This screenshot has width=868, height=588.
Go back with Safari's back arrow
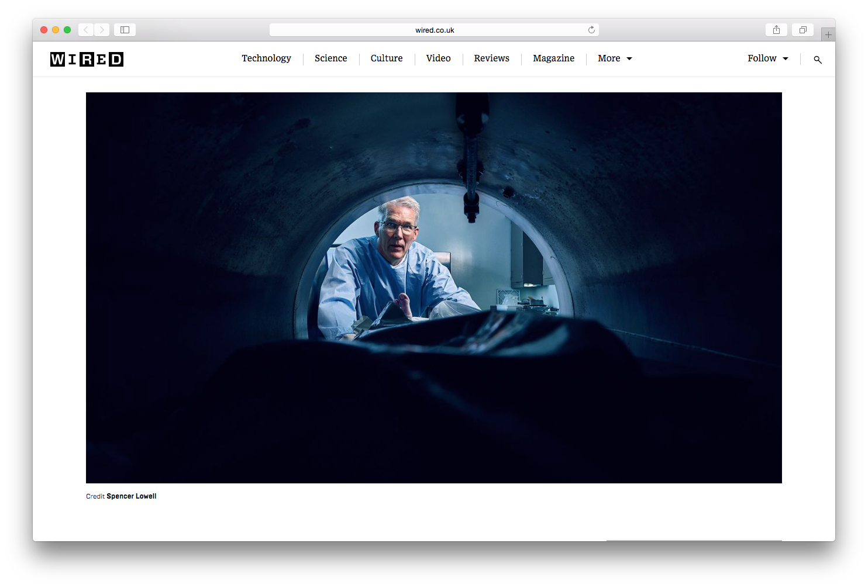pos(86,30)
